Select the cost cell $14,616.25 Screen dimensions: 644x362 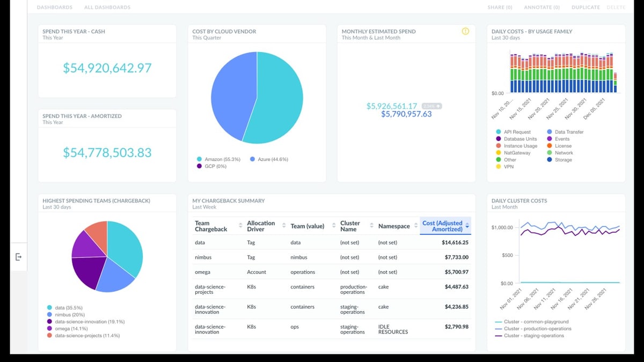click(x=455, y=242)
